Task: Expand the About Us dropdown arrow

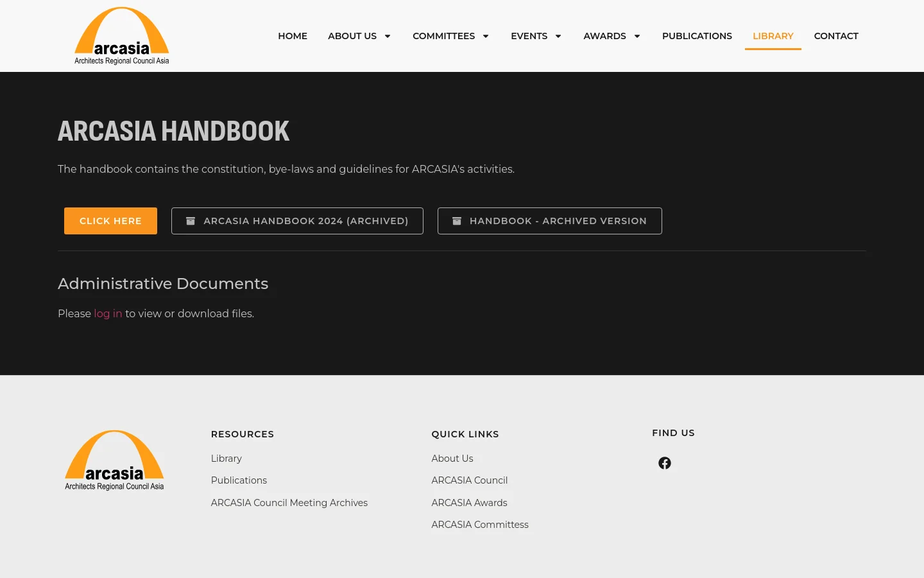Action: (388, 36)
